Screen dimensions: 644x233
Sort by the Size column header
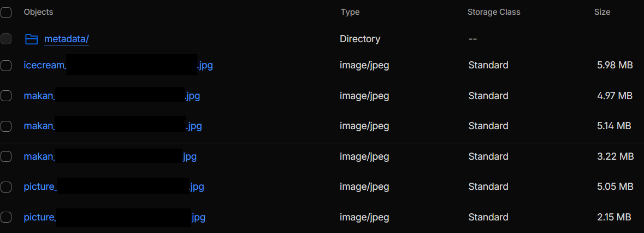[x=602, y=12]
